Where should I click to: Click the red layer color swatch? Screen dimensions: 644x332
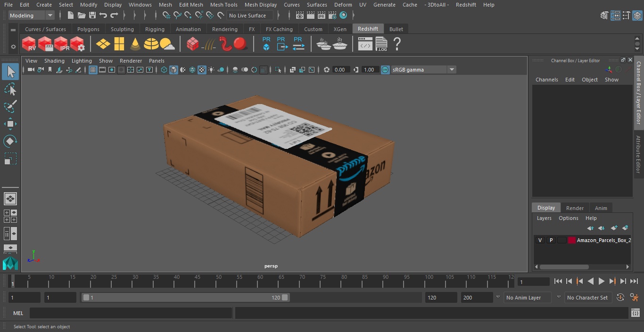572,240
